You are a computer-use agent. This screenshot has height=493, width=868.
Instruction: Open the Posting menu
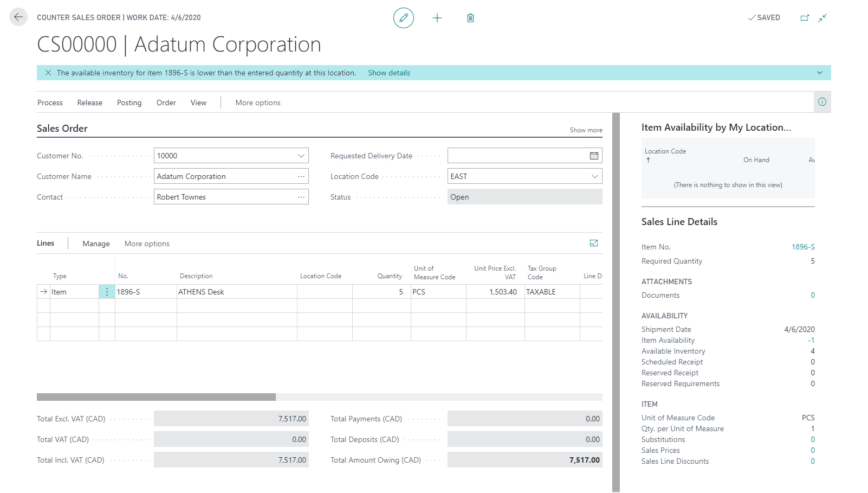point(129,103)
